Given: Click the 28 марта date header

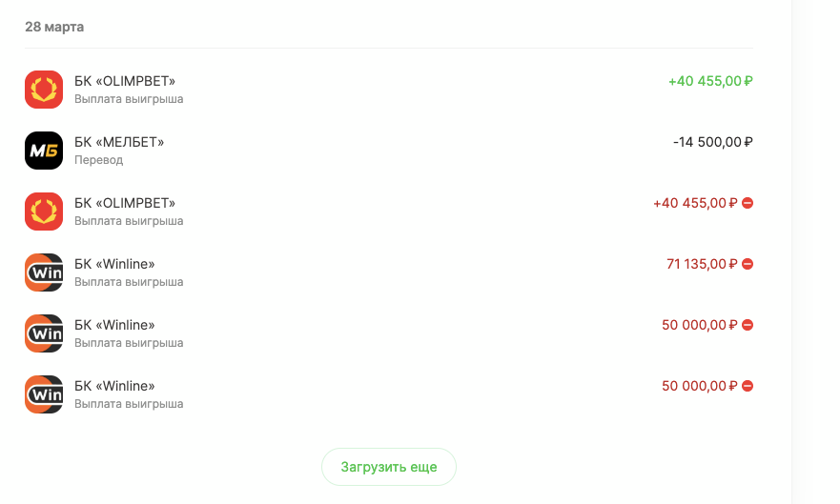Looking at the screenshot, I should pos(54,27).
